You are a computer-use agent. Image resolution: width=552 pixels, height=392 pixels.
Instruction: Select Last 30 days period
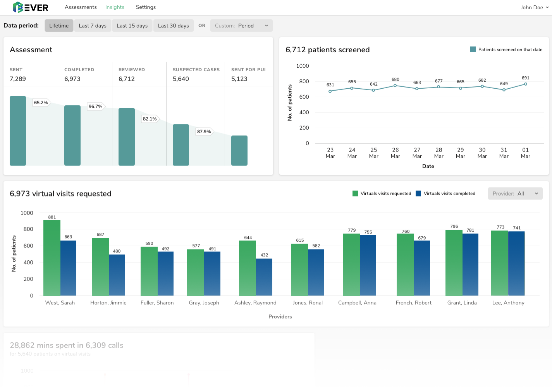173,26
